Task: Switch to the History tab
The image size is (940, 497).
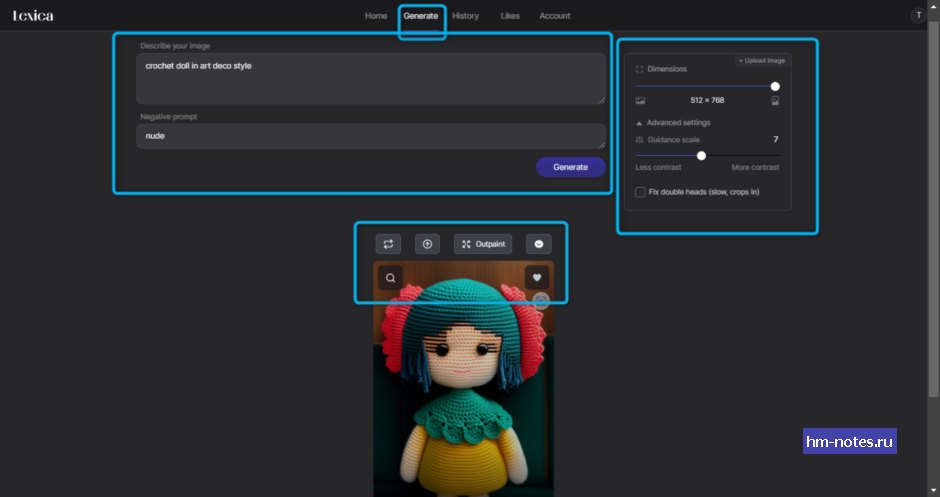Action: coord(465,16)
